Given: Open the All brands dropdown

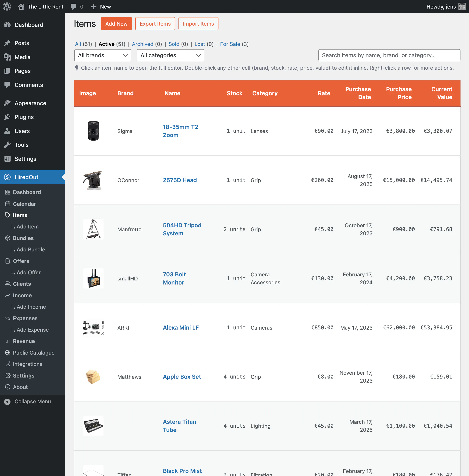Looking at the screenshot, I should click(103, 55).
